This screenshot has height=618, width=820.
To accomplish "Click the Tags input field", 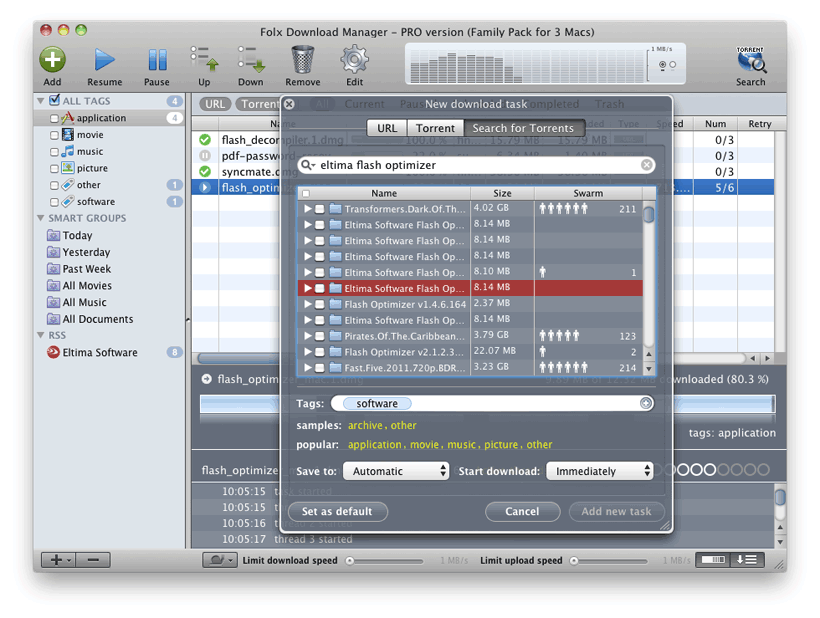I will tap(492, 403).
